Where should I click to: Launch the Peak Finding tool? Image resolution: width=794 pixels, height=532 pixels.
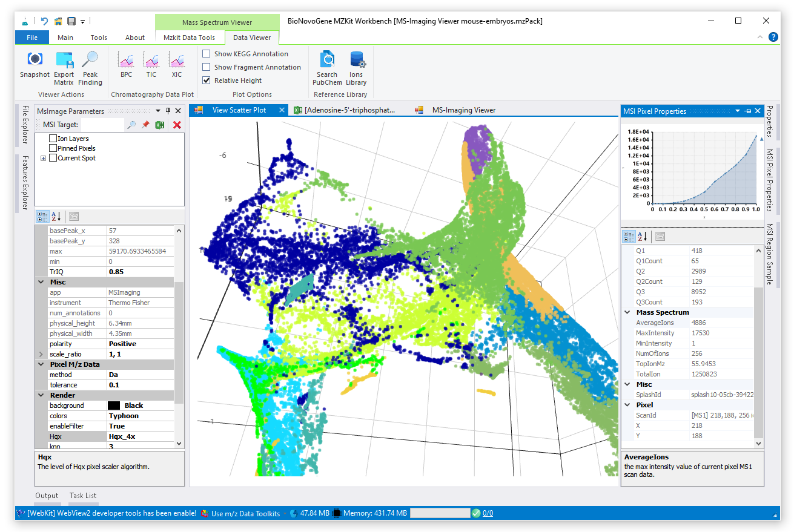coord(90,61)
